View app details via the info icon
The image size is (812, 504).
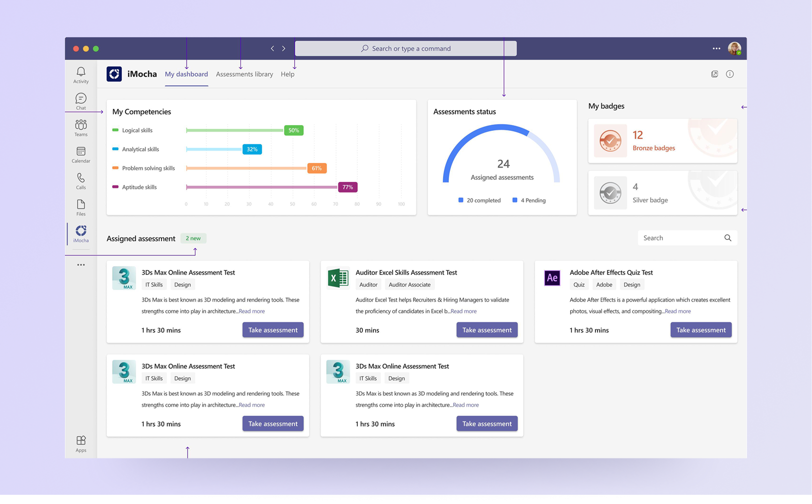point(730,74)
